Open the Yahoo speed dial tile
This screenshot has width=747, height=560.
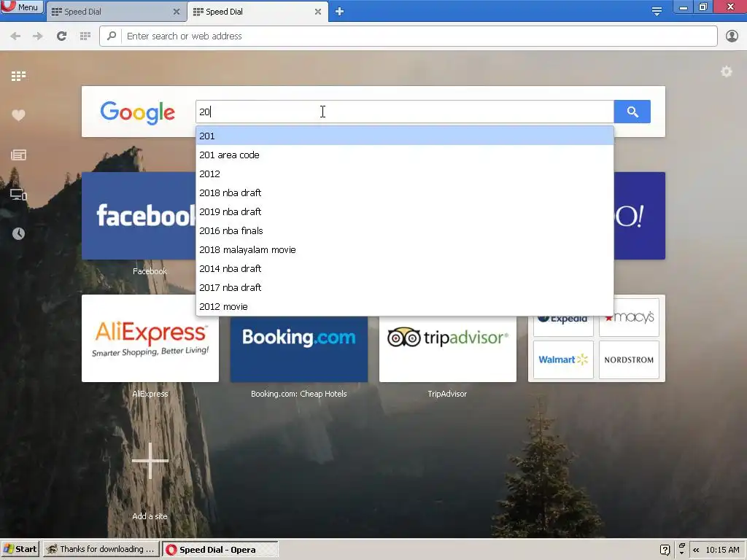(639, 216)
